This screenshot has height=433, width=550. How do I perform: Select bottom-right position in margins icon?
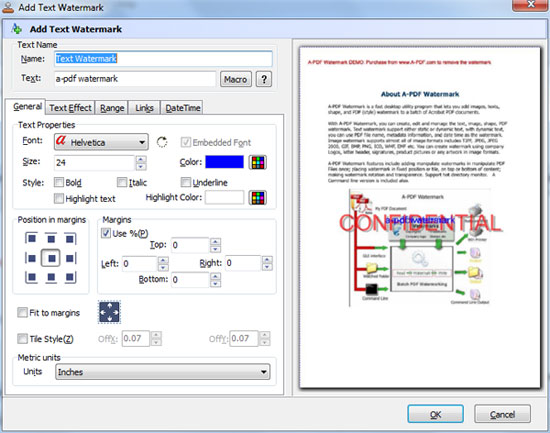[70, 277]
